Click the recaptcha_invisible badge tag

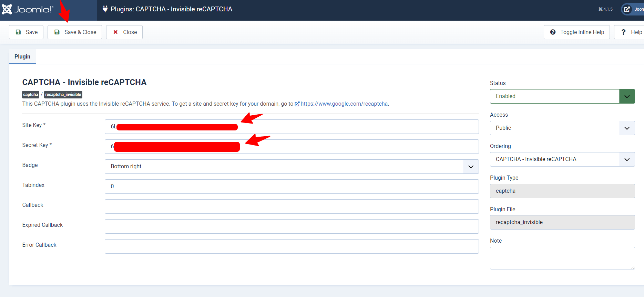63,95
